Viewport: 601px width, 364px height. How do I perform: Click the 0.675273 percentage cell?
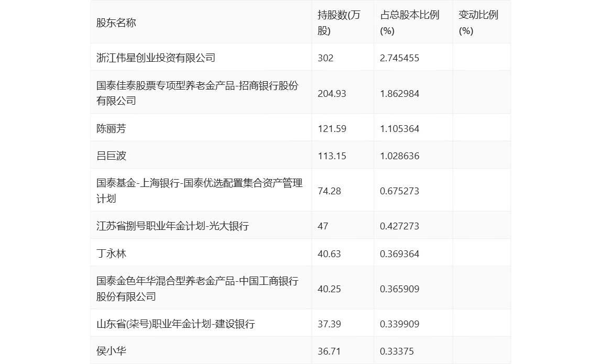(399, 191)
